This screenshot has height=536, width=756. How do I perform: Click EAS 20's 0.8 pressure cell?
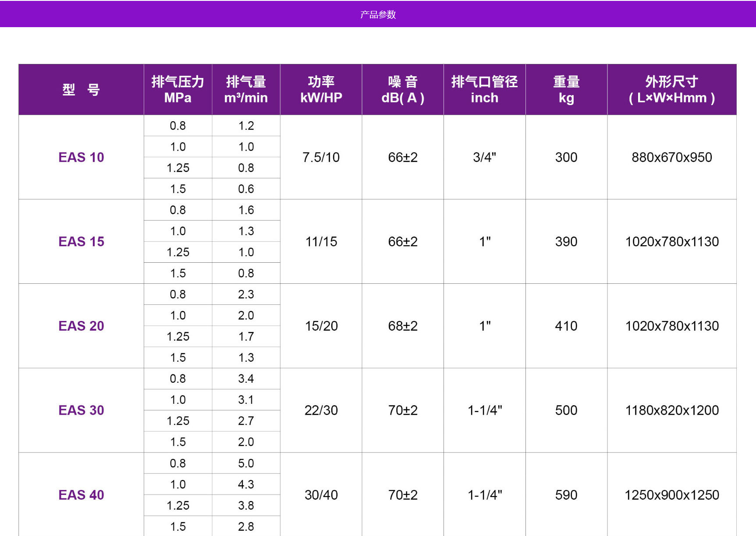click(178, 294)
